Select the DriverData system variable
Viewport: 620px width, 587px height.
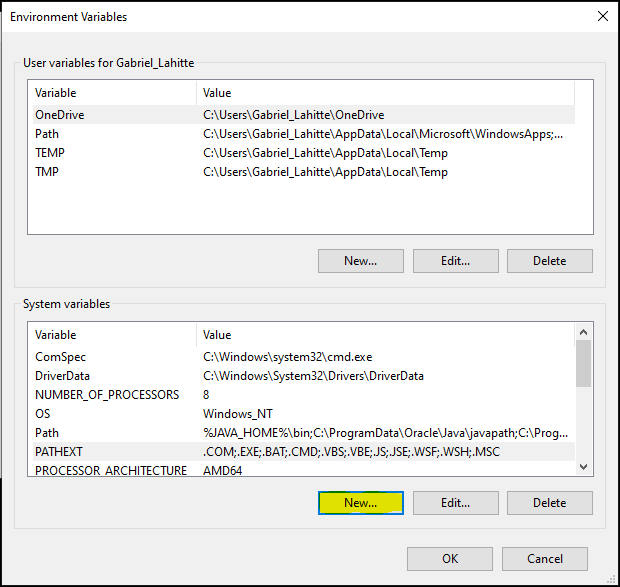tap(63, 376)
